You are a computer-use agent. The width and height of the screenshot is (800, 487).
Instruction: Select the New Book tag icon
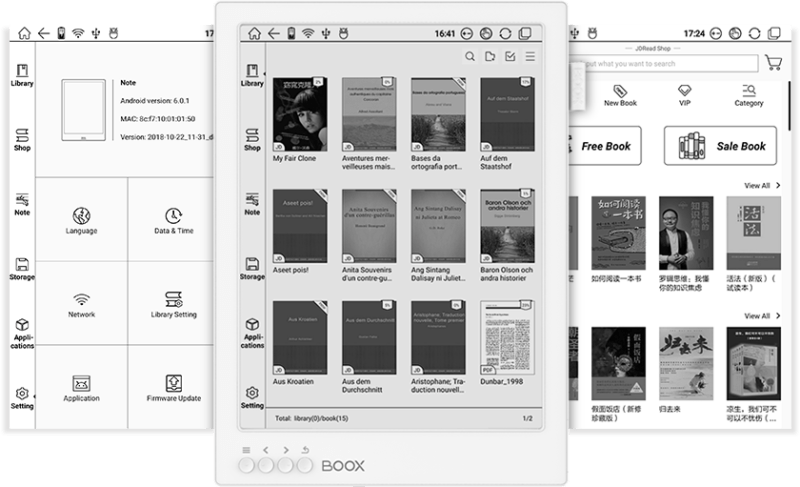tap(620, 91)
